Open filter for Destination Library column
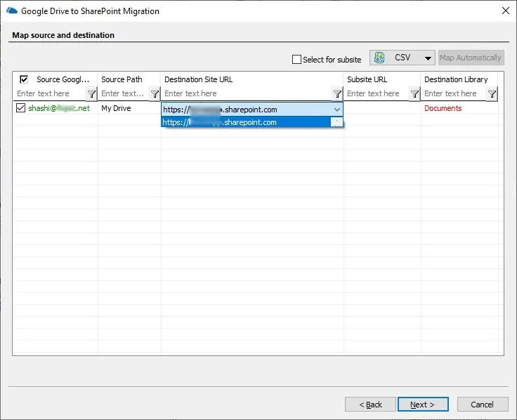 492,94
